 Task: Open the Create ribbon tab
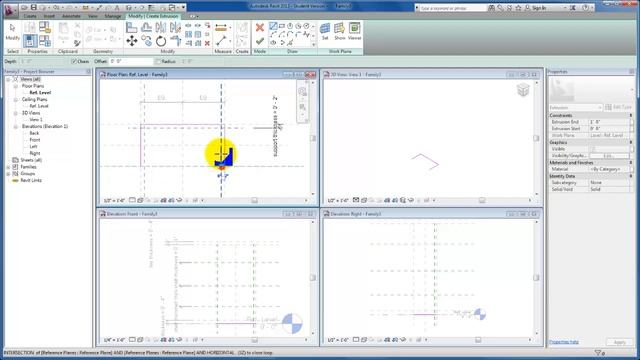30,16
